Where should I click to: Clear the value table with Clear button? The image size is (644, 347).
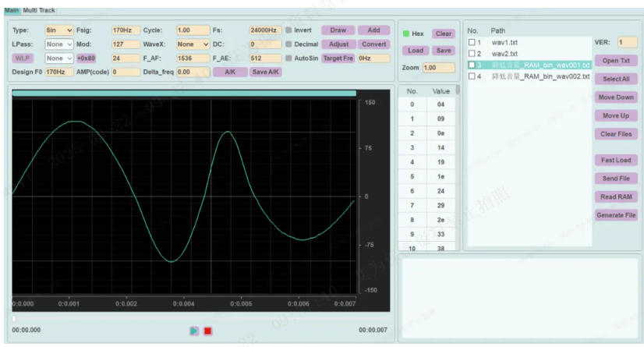[443, 34]
